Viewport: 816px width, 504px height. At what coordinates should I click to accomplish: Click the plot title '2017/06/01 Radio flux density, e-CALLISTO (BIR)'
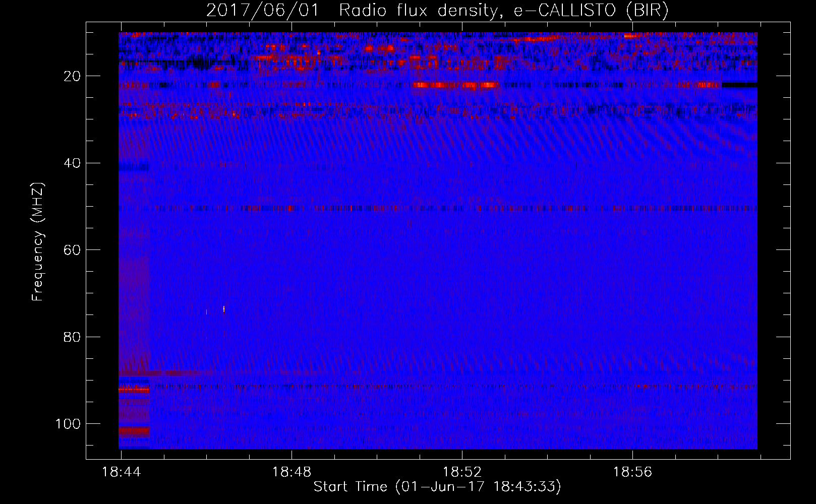[x=437, y=11]
